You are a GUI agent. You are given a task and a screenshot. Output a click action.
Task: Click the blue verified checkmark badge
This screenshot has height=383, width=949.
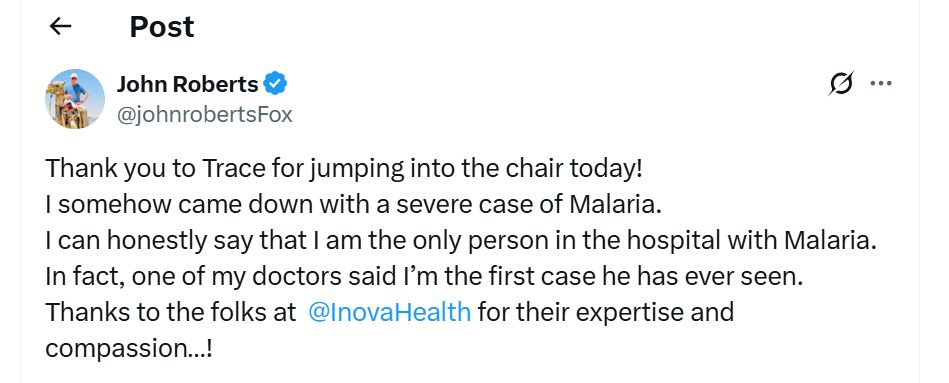pyautogui.click(x=275, y=83)
